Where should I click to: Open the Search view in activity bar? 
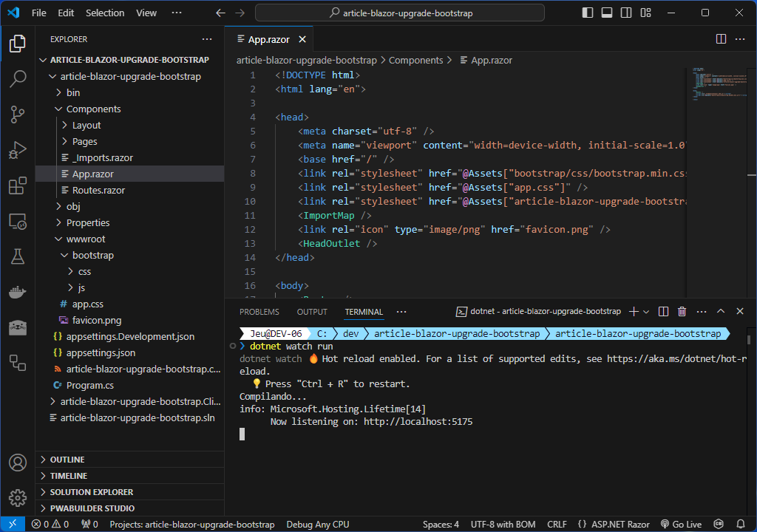(18, 78)
